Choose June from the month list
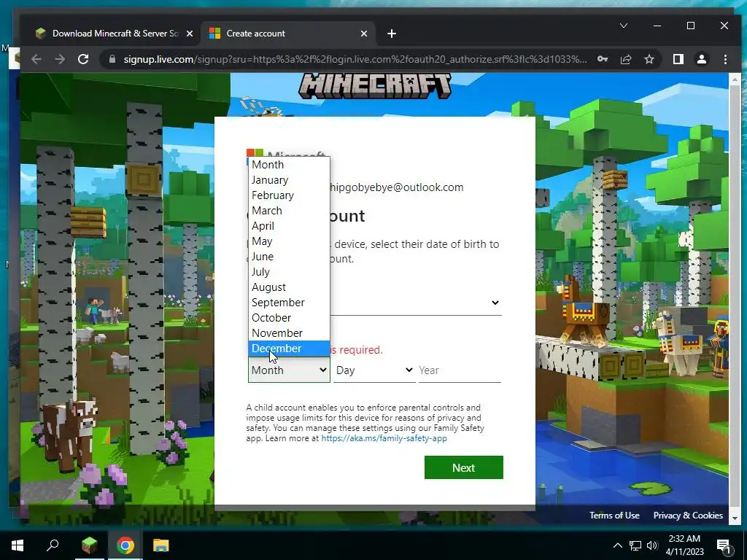The width and height of the screenshot is (747, 560). coord(289,257)
